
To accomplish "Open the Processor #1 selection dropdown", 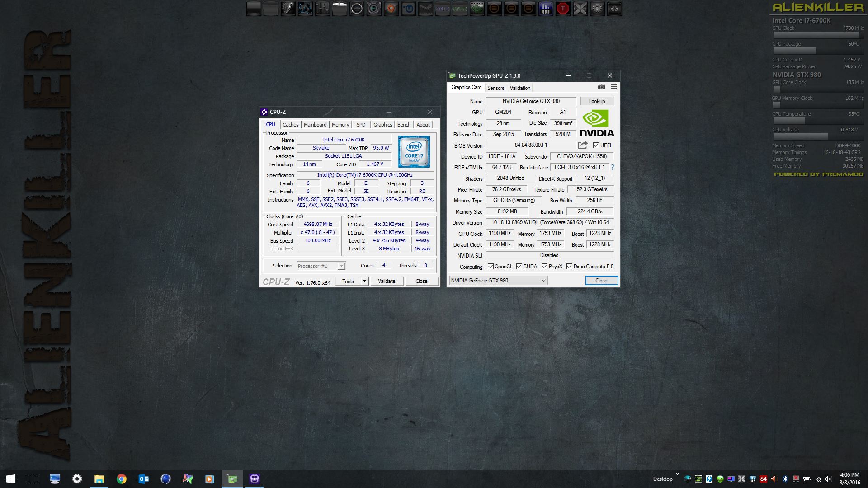I will click(321, 266).
